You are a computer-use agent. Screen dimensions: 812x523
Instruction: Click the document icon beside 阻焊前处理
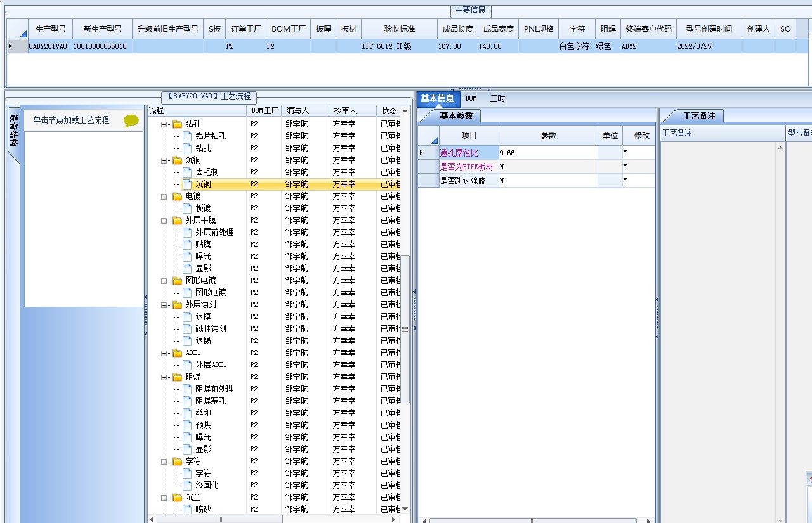pos(187,389)
